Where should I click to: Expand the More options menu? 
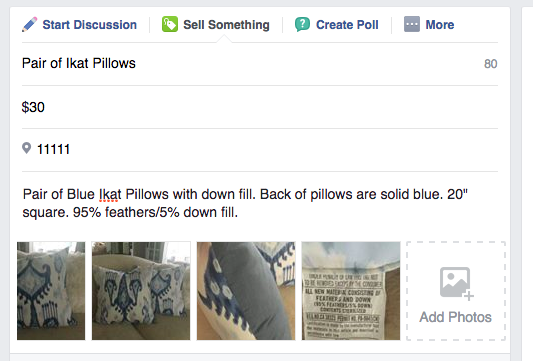tap(429, 25)
